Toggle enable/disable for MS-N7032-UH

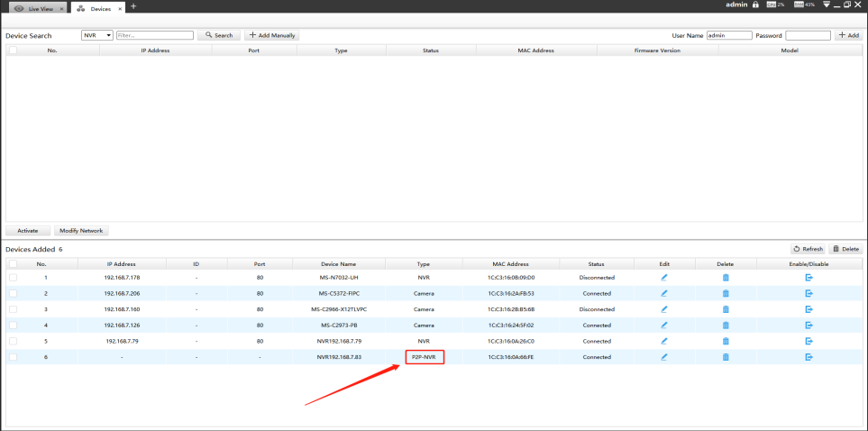809,278
